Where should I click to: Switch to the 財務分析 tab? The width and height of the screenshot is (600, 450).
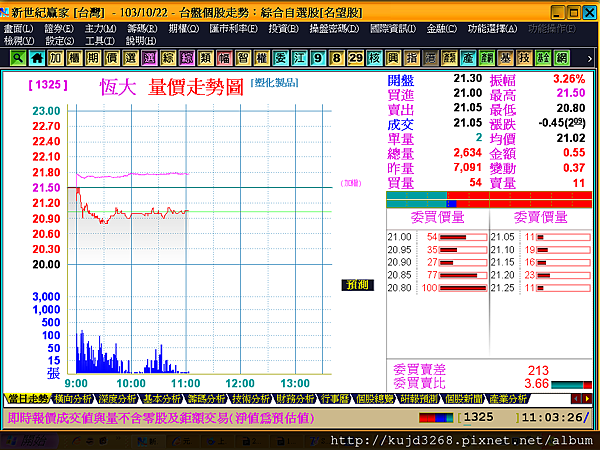click(296, 399)
